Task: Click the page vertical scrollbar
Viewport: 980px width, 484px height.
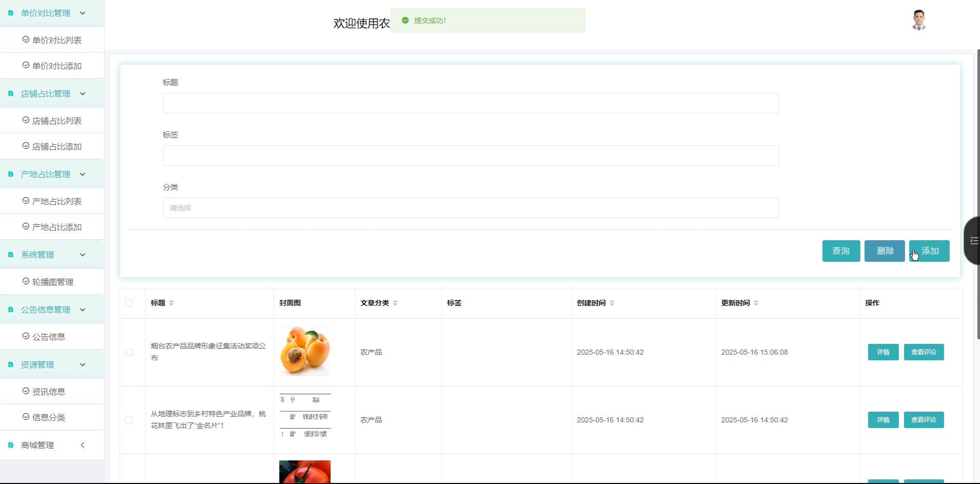Action: (978, 194)
